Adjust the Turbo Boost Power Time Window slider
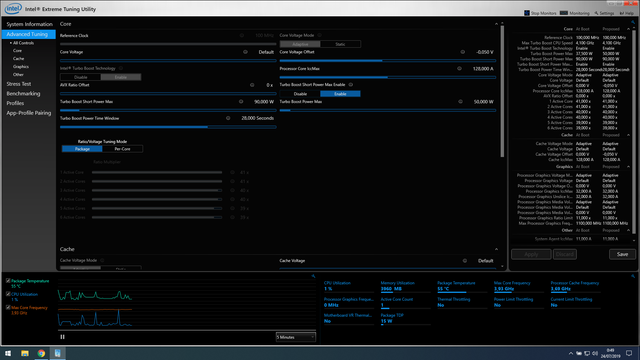This screenshot has height=360, width=640. [x=168, y=127]
